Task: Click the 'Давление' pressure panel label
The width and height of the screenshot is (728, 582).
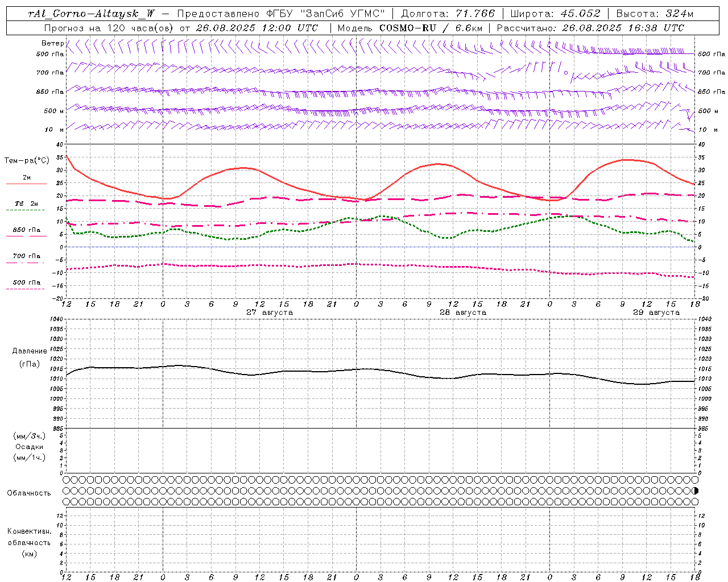Action: click(30, 351)
